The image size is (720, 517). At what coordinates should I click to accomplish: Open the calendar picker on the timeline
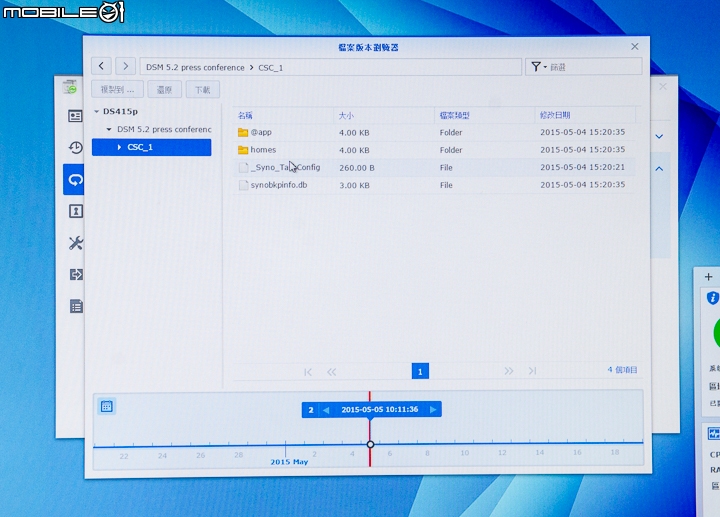coord(107,406)
